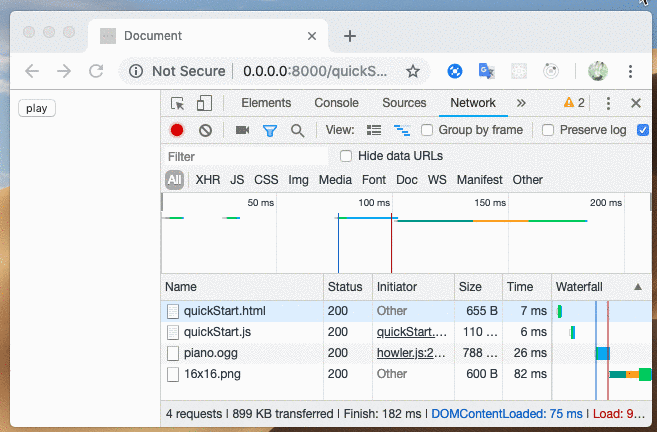Viewport: 657px width, 432px height.
Task: Open network search with the magnifier icon
Action: point(297,130)
